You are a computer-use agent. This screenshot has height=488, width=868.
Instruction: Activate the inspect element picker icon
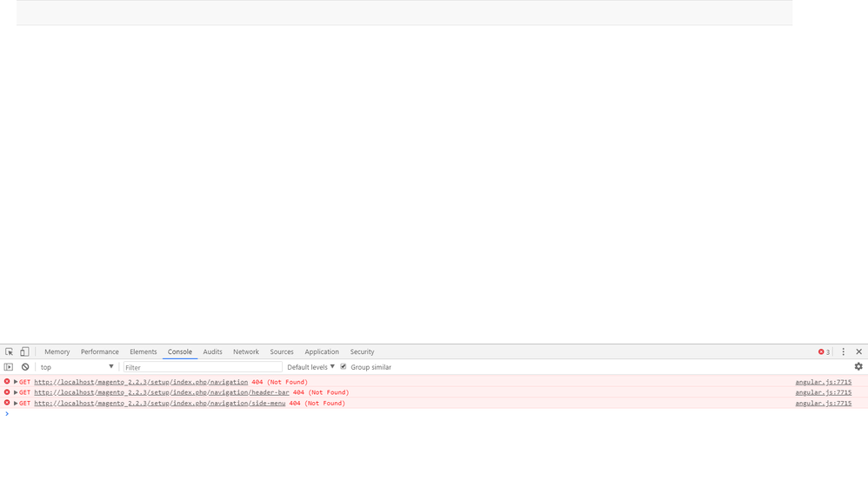click(x=10, y=352)
